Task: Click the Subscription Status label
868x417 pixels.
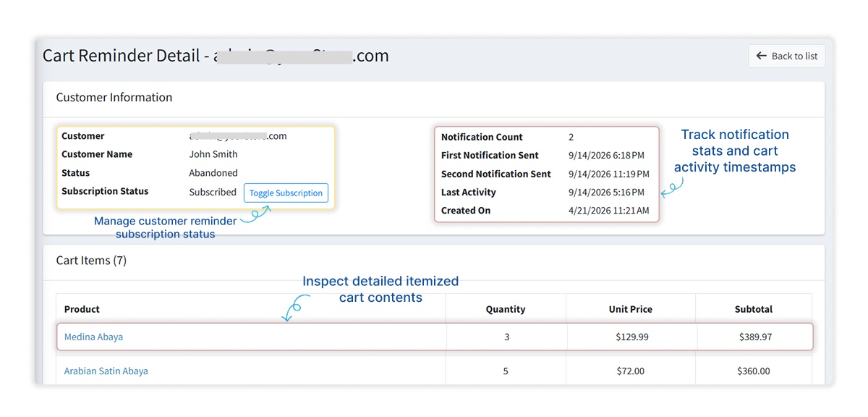Action: tap(105, 191)
